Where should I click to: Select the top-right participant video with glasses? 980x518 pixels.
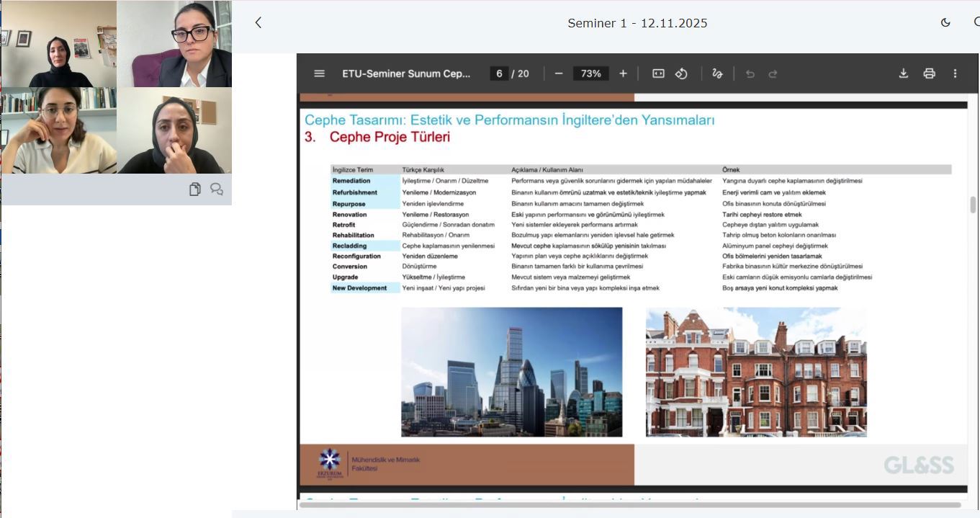[174, 43]
